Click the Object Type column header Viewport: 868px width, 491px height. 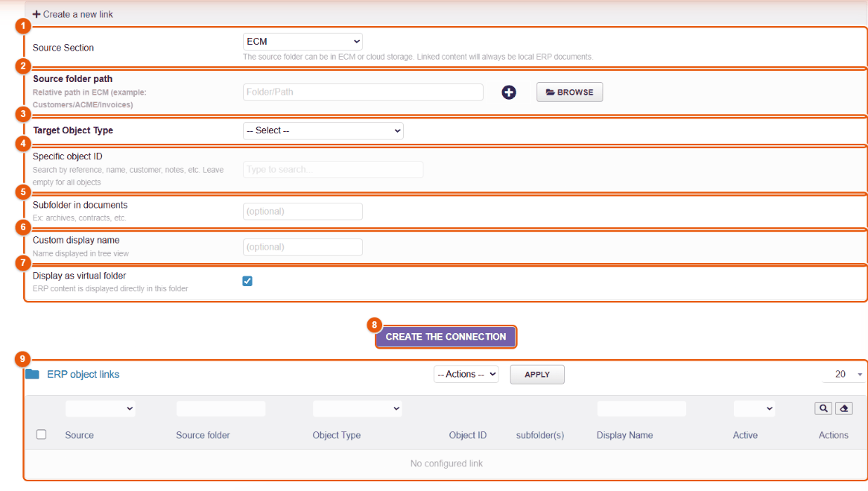[x=337, y=435]
